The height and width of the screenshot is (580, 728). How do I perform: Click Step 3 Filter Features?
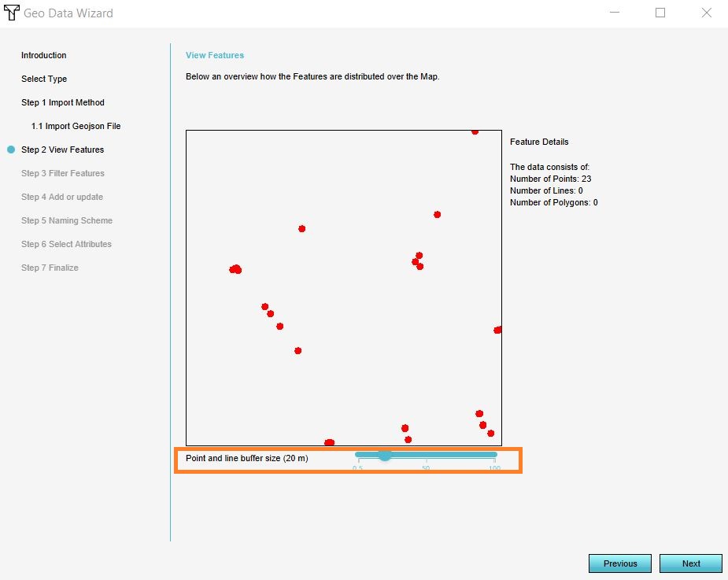(63, 173)
